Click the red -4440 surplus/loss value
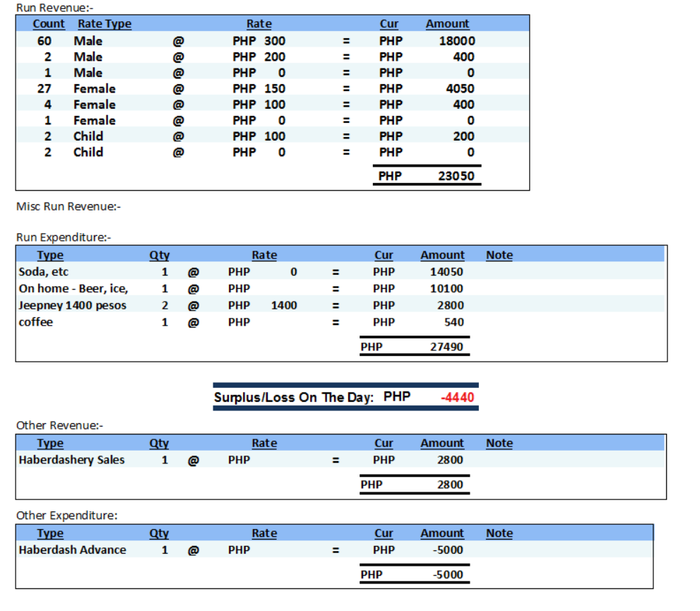 457,398
